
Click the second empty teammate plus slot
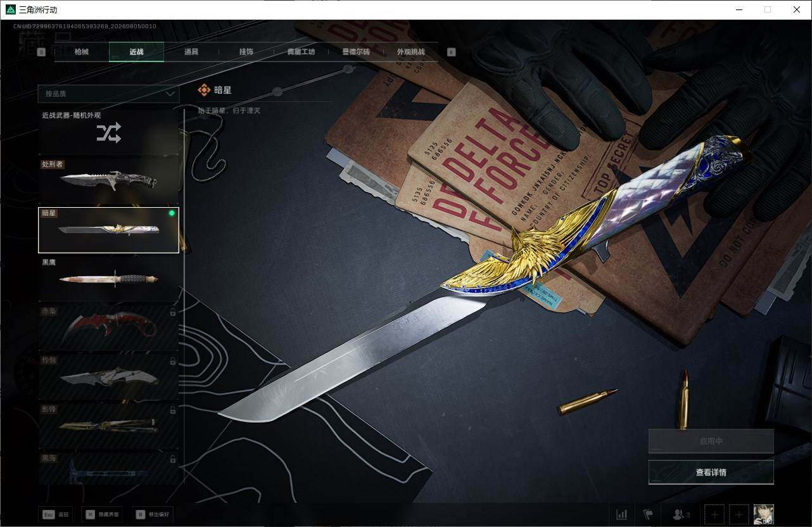click(739, 514)
